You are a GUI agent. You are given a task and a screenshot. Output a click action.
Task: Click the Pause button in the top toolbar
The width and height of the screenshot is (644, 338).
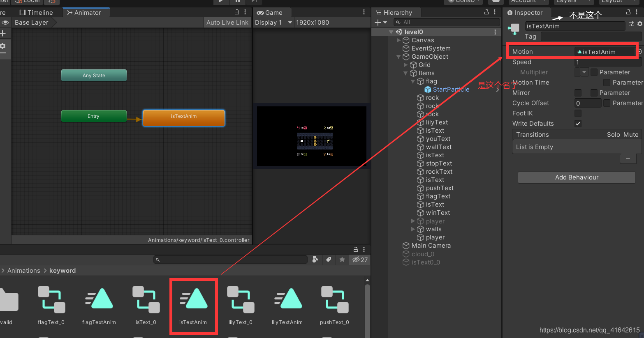[x=238, y=2]
